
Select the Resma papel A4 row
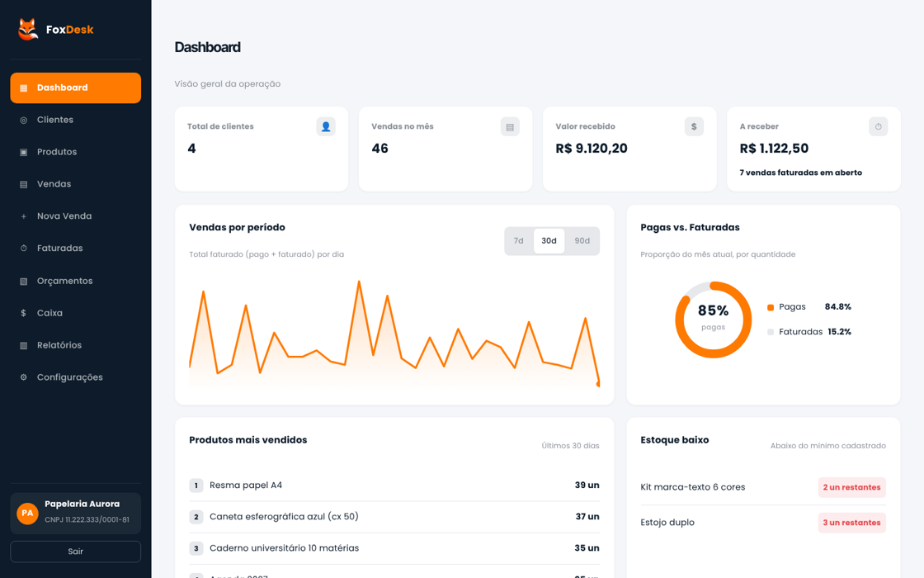(394, 486)
